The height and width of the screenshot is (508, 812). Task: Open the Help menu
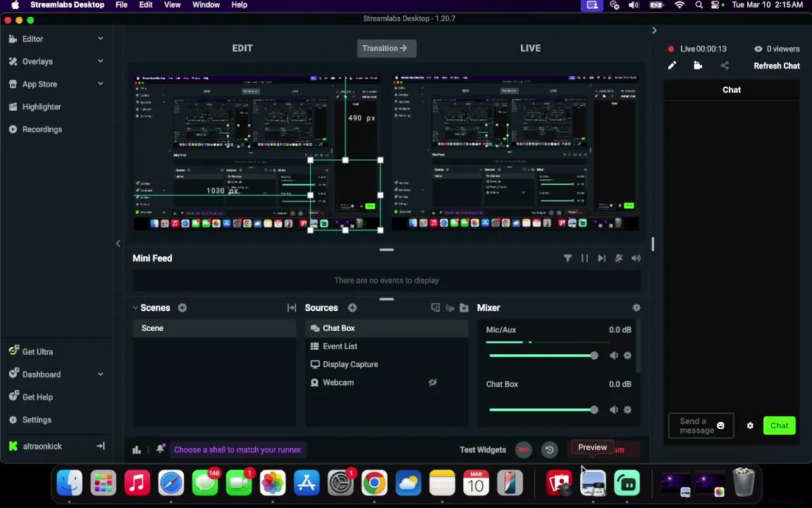[x=239, y=5]
